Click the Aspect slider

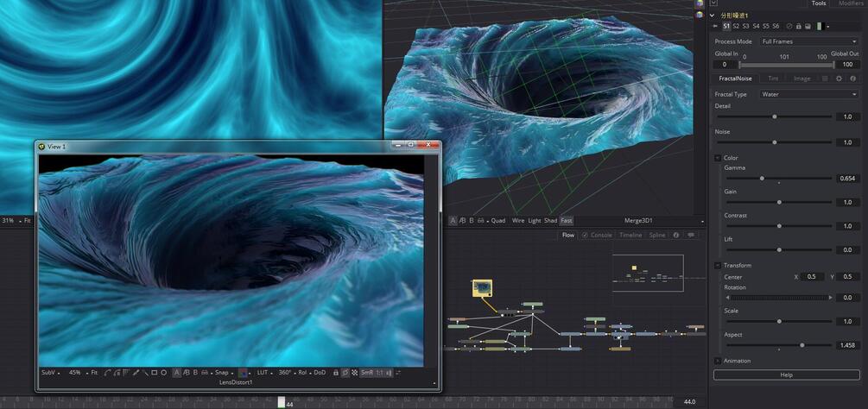[779, 345]
